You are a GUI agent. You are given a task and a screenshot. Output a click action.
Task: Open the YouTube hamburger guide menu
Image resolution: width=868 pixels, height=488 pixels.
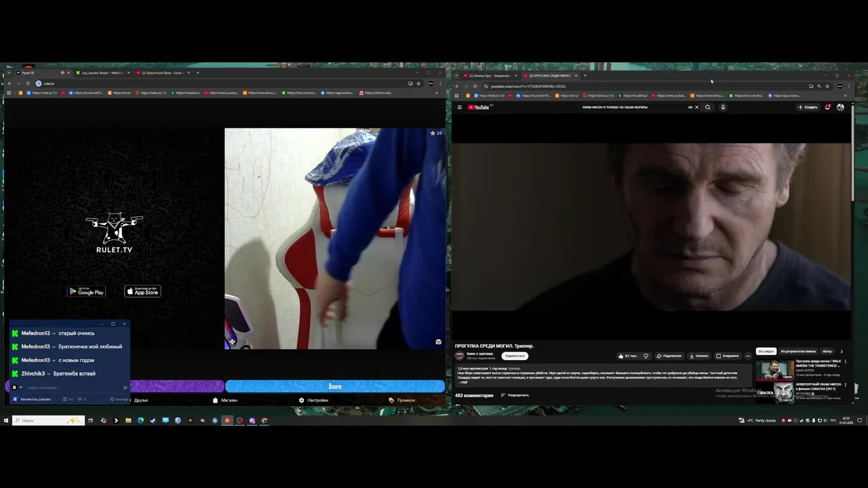(459, 107)
